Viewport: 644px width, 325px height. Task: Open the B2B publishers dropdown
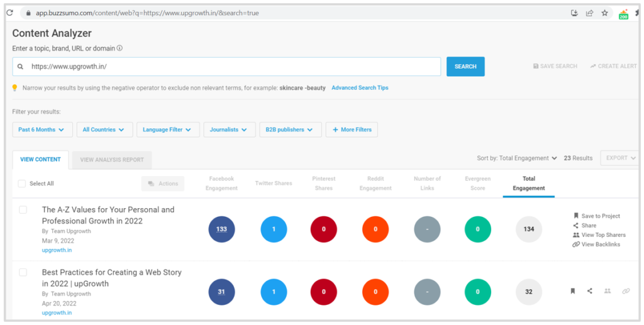(291, 129)
